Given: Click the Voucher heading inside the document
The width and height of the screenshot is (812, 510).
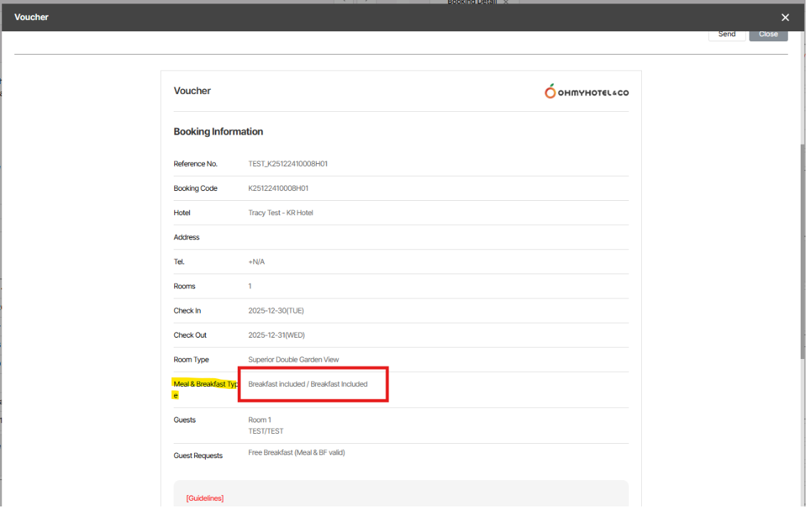Looking at the screenshot, I should pyautogui.click(x=192, y=90).
